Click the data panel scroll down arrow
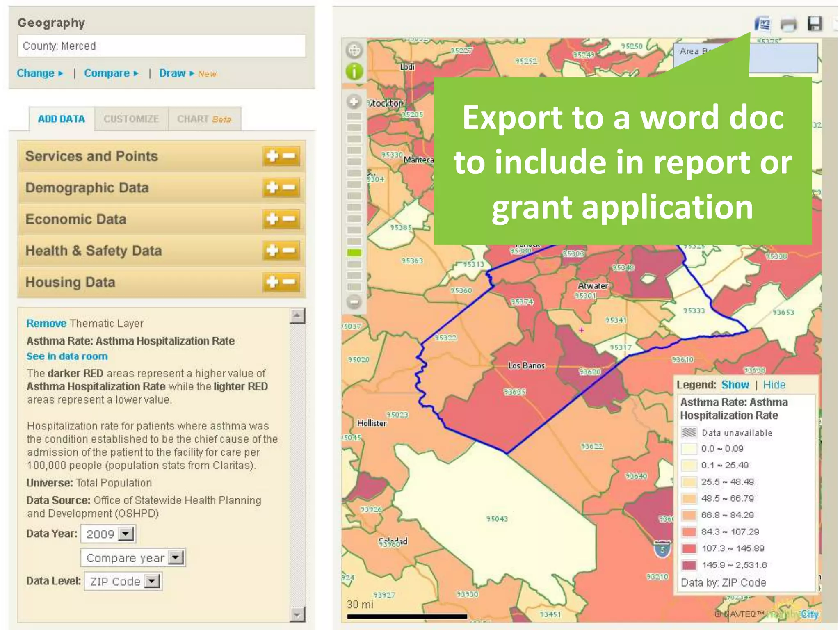This screenshot has width=840, height=630. pos(297,615)
